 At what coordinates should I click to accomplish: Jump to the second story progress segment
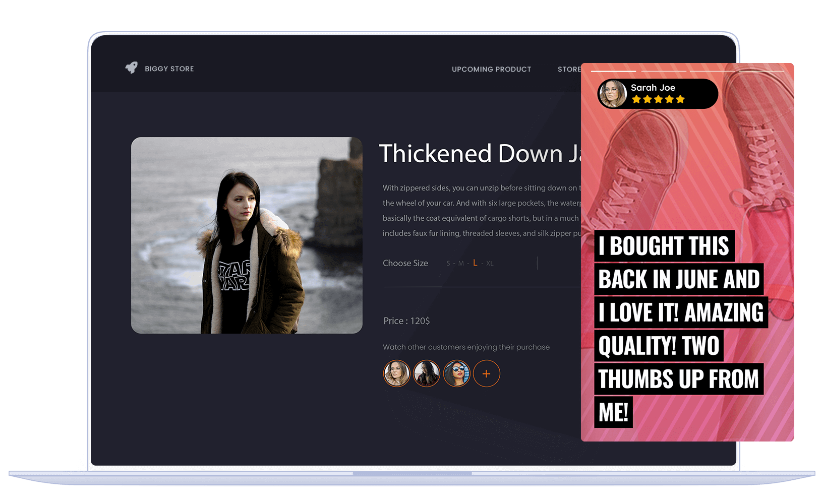(x=663, y=71)
